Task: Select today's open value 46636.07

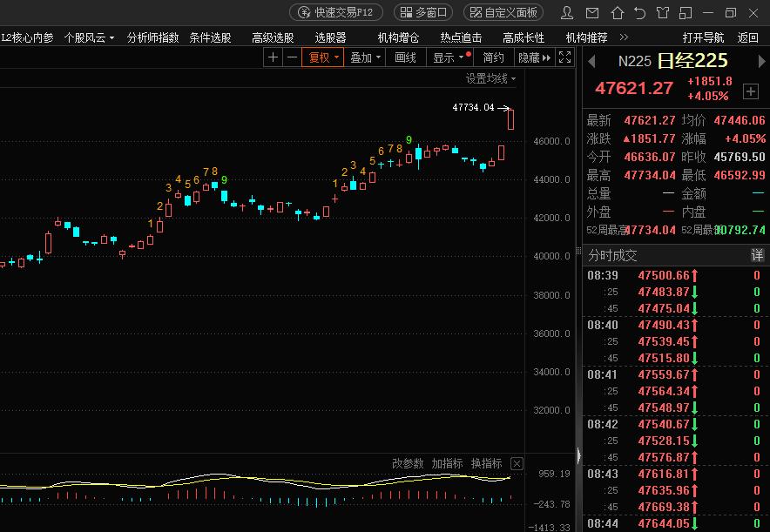Action: 650,157
